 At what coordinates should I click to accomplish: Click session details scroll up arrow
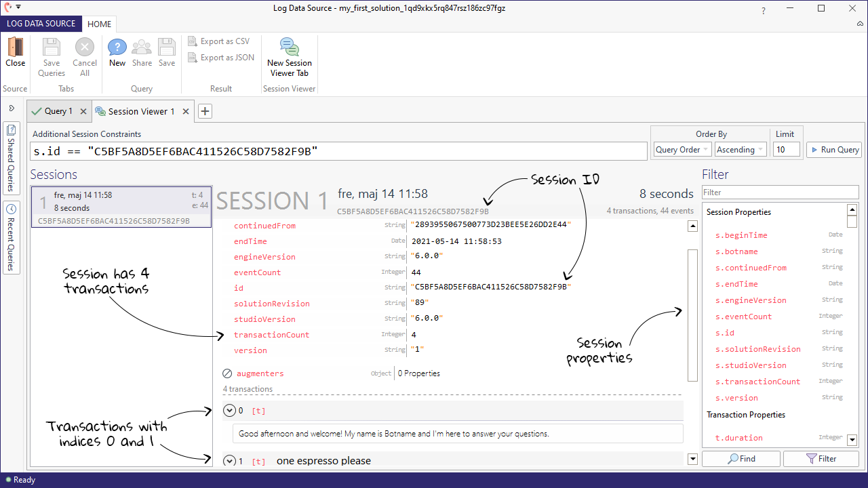tap(692, 226)
